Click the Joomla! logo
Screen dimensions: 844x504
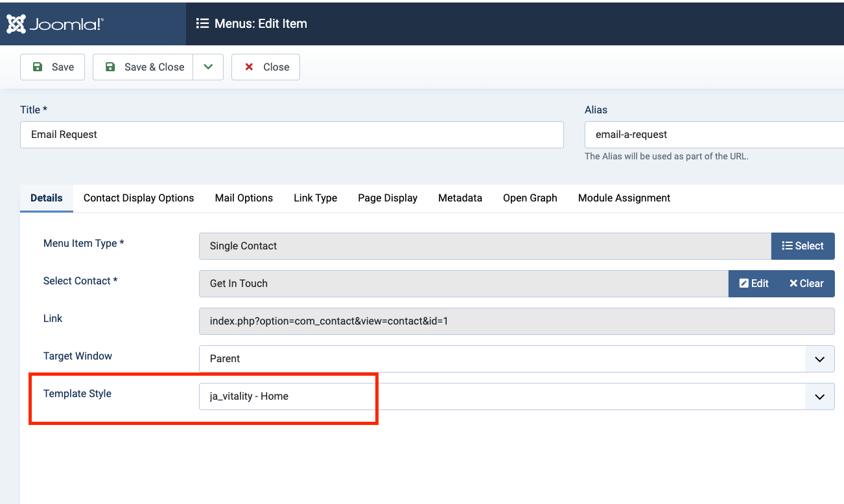55,24
